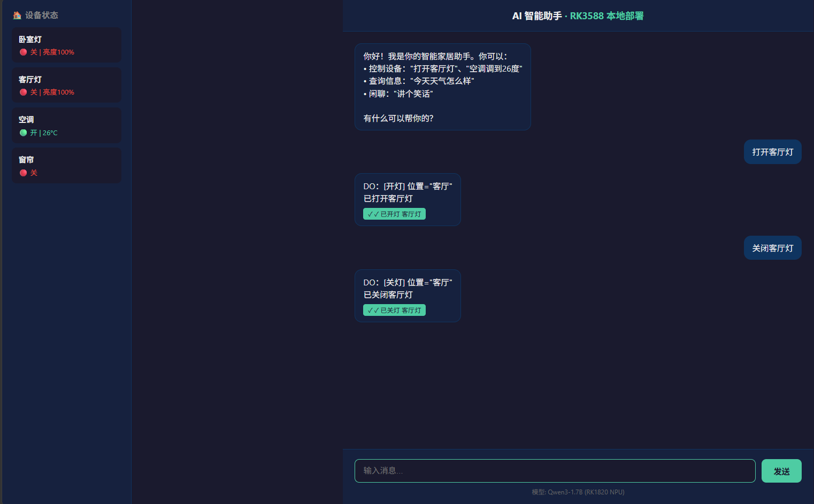Click the 控制设备 example line

[443, 69]
